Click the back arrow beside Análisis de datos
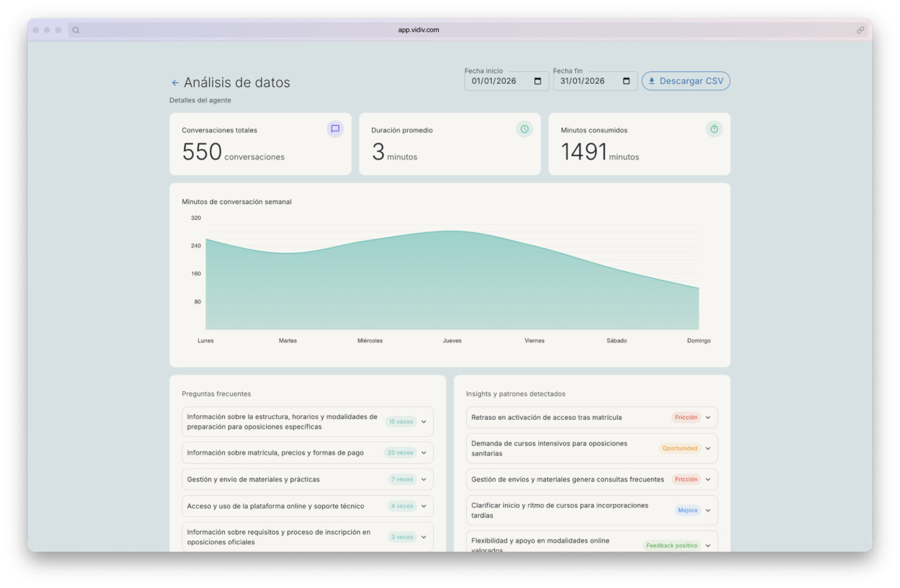The width and height of the screenshot is (900, 588). [175, 83]
